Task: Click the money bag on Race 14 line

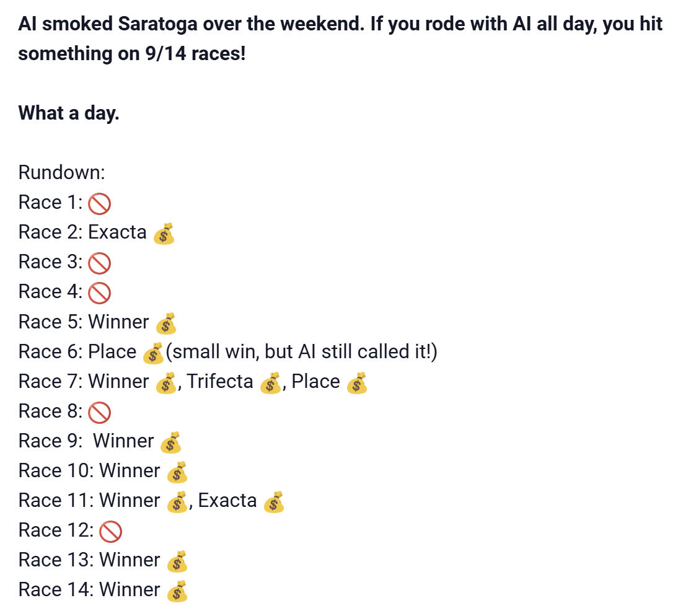Action: point(177,591)
